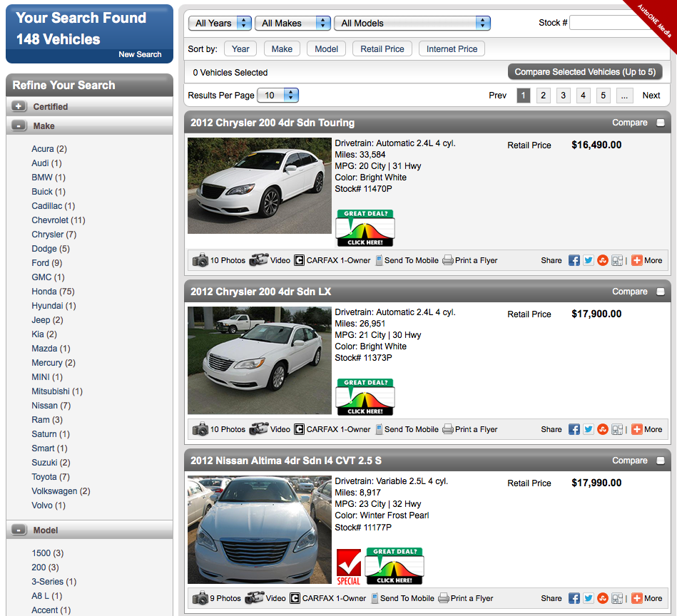
Task: Open 10 Photos camera icon for Chrysler 200 Touring
Action: [200, 260]
